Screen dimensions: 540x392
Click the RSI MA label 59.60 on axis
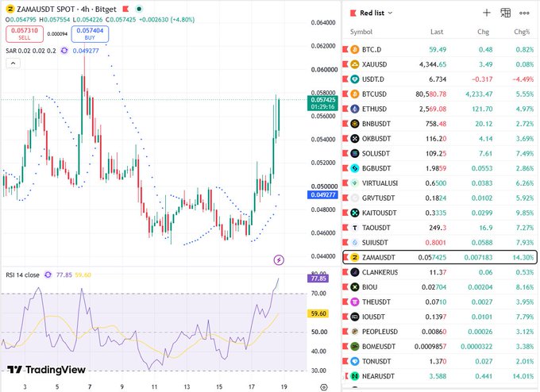(x=318, y=313)
